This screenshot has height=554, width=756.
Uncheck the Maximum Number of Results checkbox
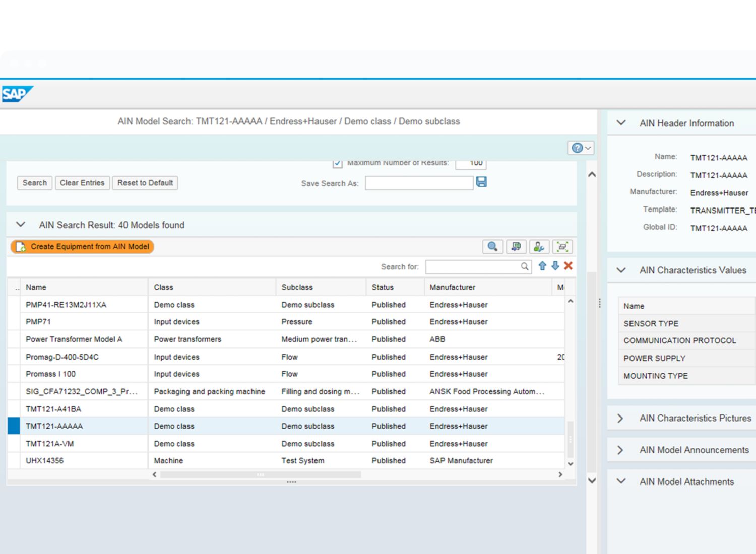[x=338, y=163]
